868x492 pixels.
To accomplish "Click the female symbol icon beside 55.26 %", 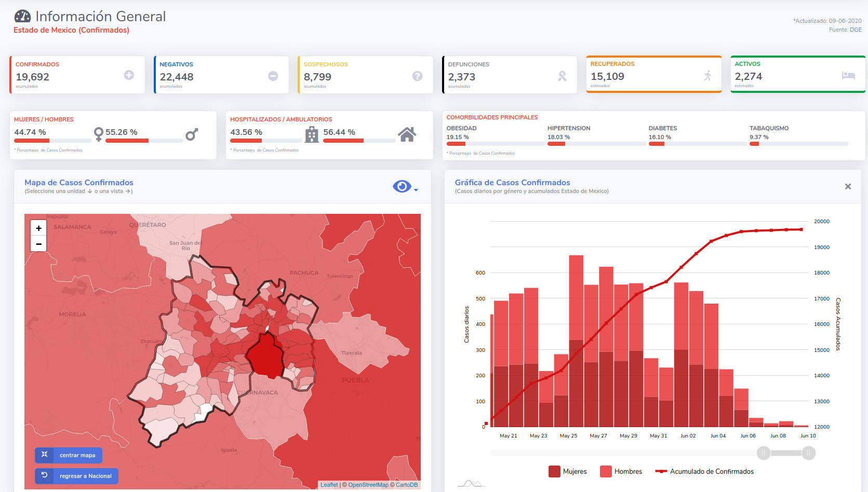I will click(98, 134).
